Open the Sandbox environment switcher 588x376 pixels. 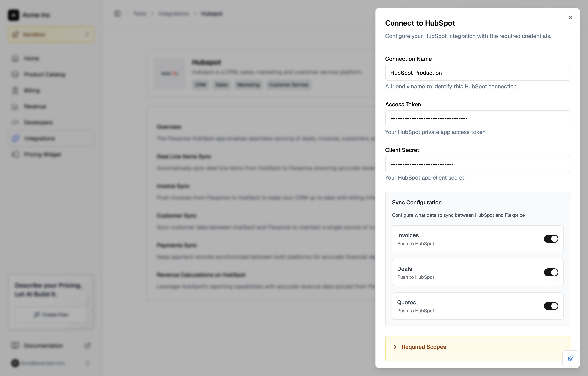[x=51, y=34]
